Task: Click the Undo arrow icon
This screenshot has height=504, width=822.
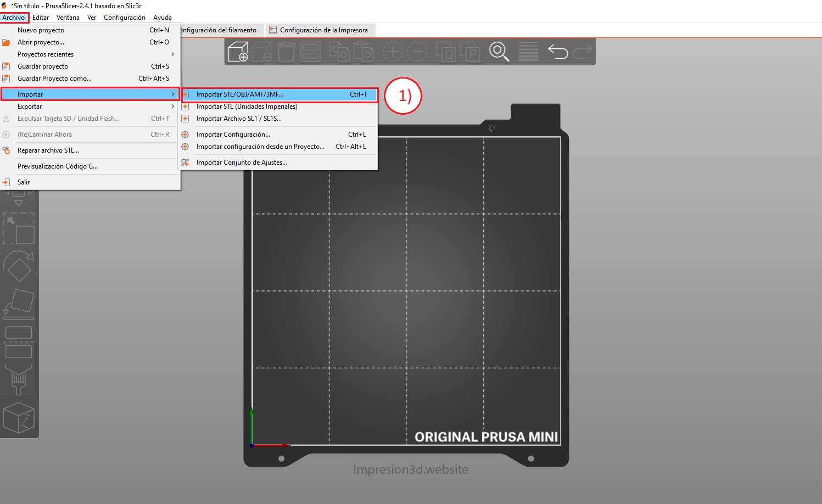Action: click(x=558, y=52)
